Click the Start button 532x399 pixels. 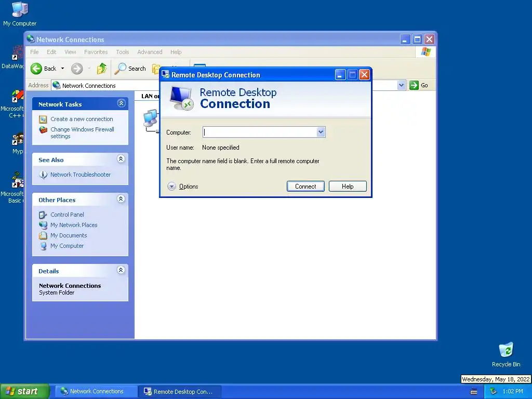[25, 392]
